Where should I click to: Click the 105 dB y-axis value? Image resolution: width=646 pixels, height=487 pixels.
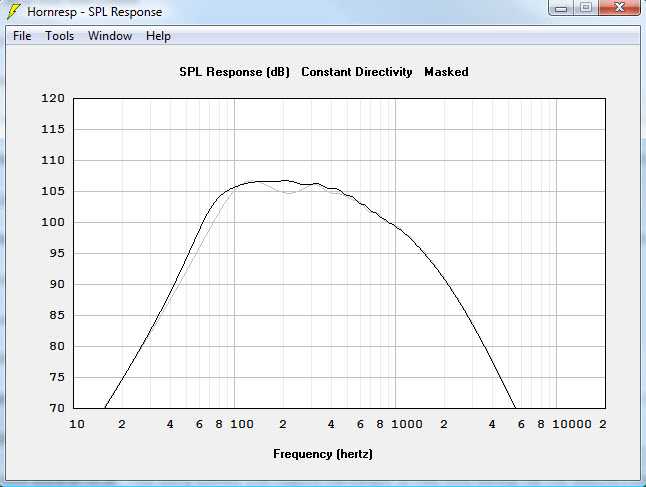click(53, 191)
